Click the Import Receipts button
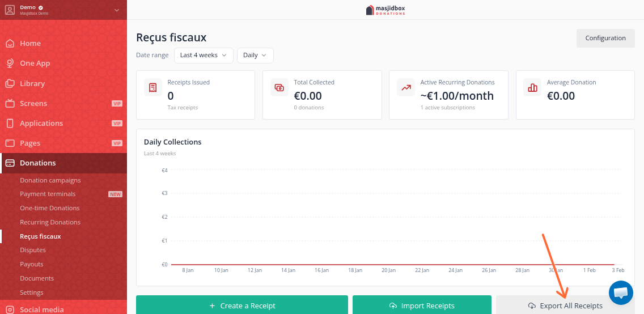This screenshot has width=644, height=314. [422, 305]
